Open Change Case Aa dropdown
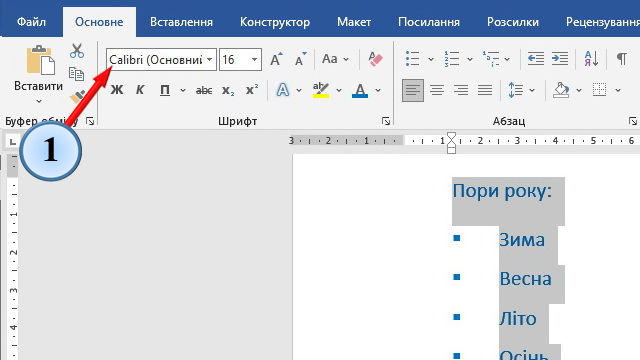The image size is (640, 360). point(335,59)
